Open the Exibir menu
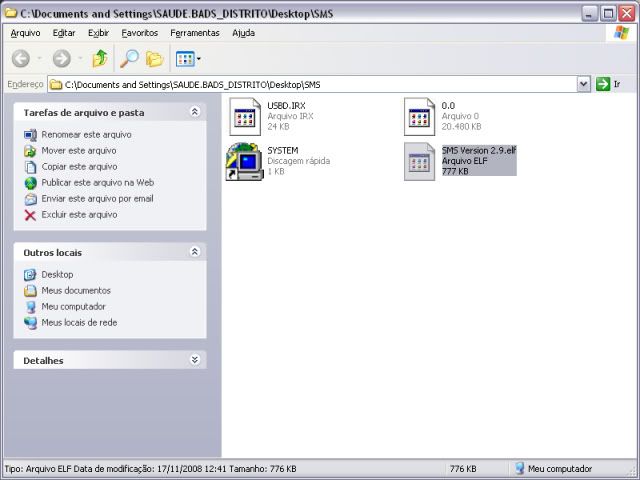This screenshot has height=480, width=640. click(x=98, y=33)
